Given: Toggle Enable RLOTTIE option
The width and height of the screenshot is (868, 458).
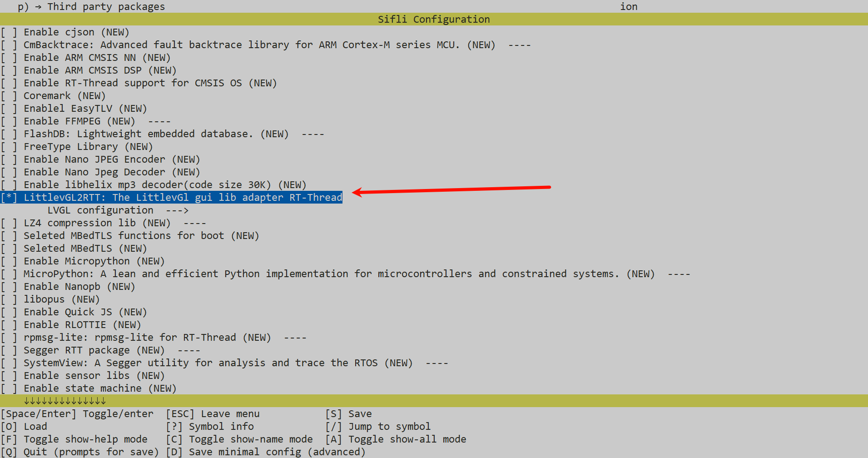Looking at the screenshot, I should (9, 325).
